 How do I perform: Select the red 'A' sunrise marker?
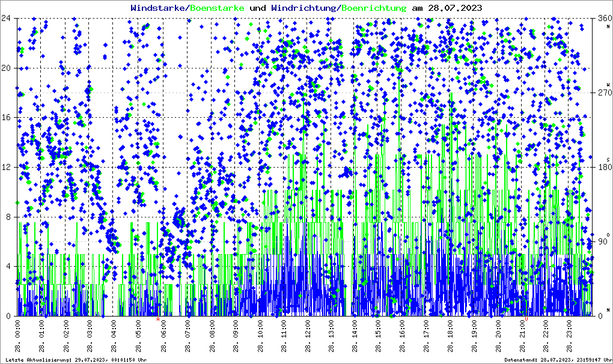tap(158, 319)
